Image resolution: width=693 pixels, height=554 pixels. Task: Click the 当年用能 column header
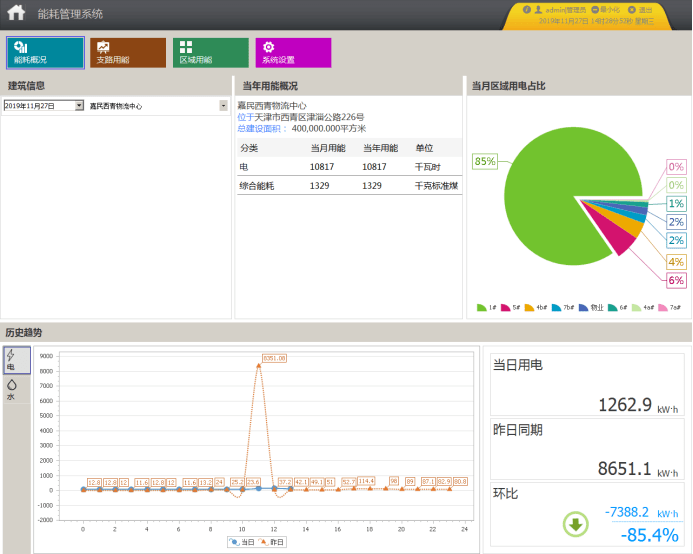point(380,148)
